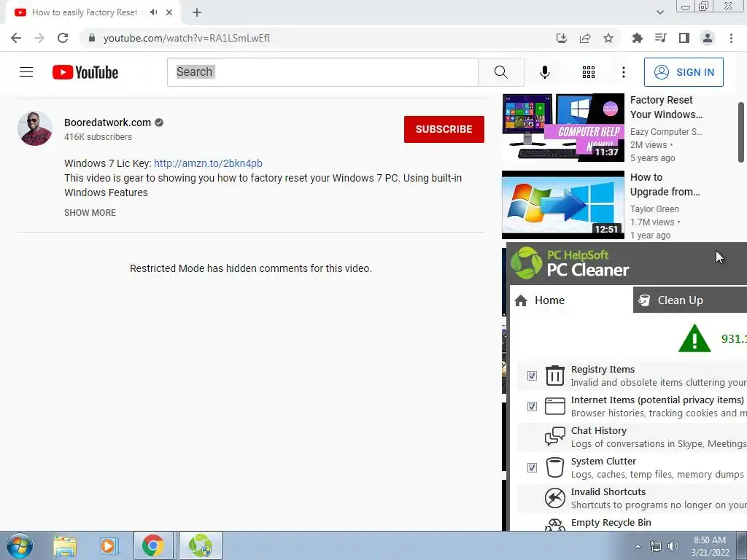Screen dimensions: 747x560
Task: Click the How to Upgrade from title
Action: coord(665,184)
